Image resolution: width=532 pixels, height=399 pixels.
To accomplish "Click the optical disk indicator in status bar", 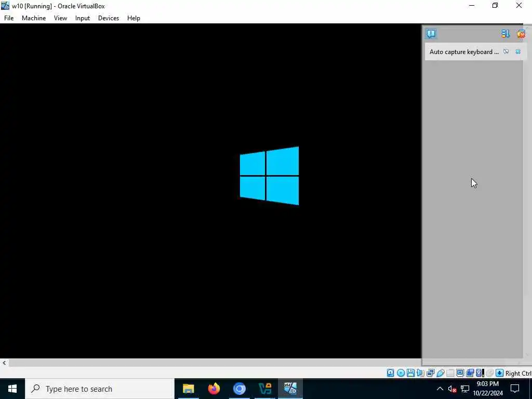I will [401, 373].
